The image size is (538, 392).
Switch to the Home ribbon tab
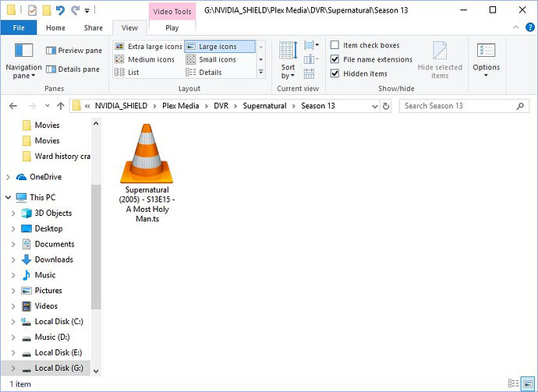pos(55,28)
